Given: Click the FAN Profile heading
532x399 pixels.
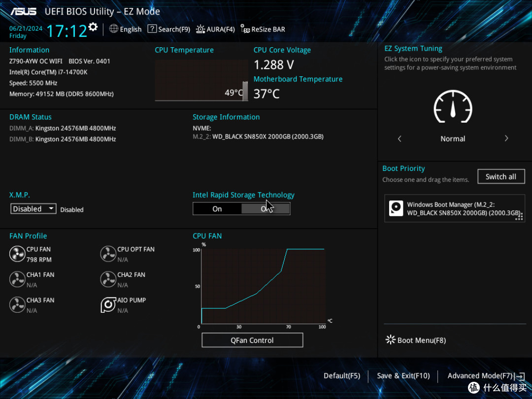Looking at the screenshot, I should pyautogui.click(x=28, y=236).
